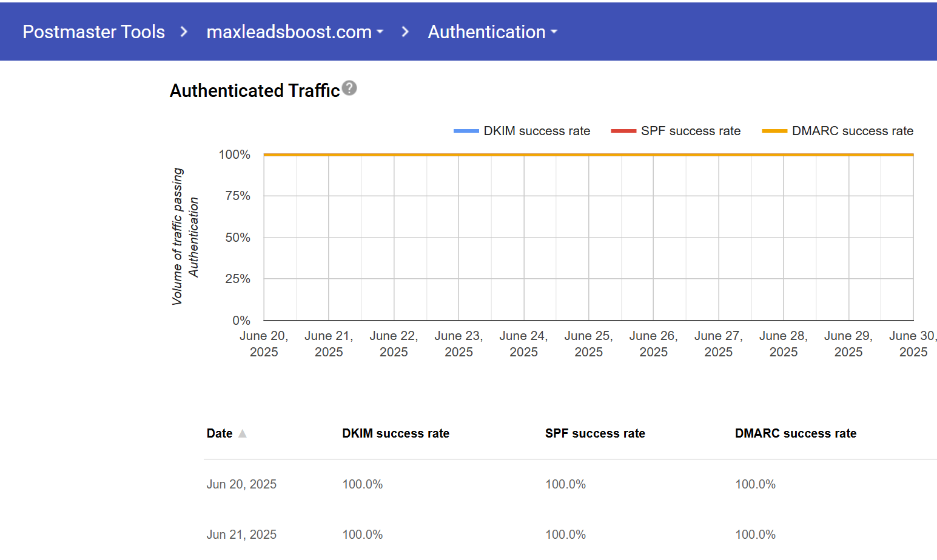Click the DKIM success rate table column header
Screen dimensions: 937x560
395,433
